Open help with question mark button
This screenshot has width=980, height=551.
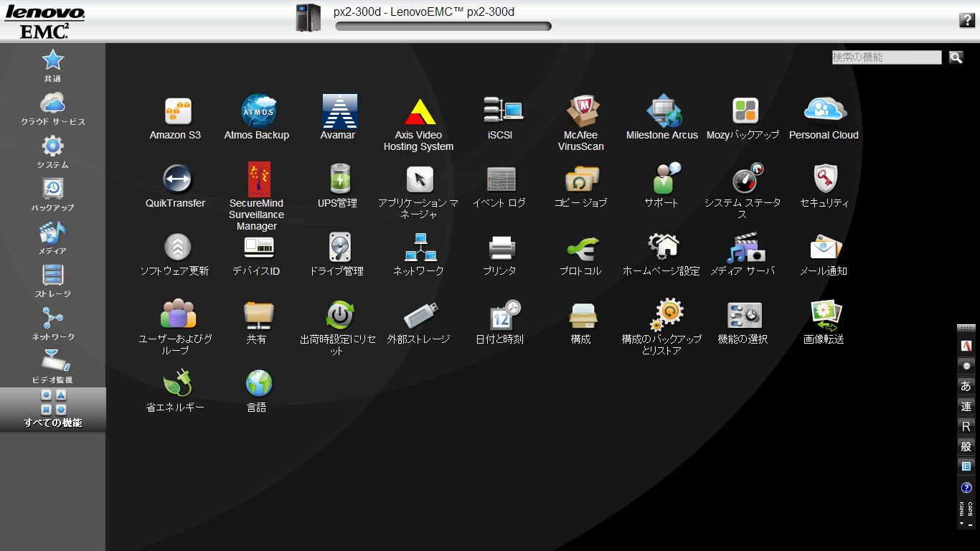[966, 20]
